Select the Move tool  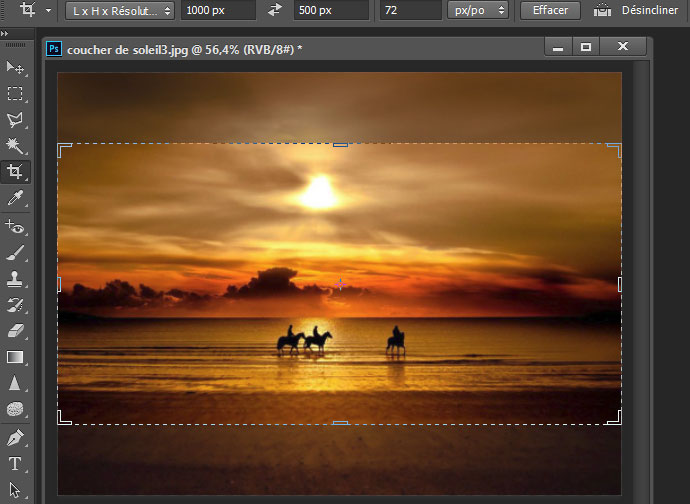[x=15, y=67]
